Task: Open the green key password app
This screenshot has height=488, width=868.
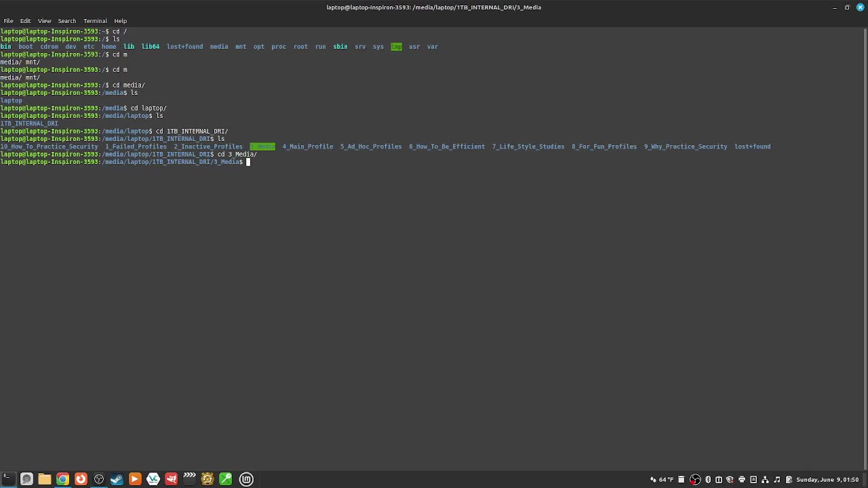Action: [x=226, y=479]
